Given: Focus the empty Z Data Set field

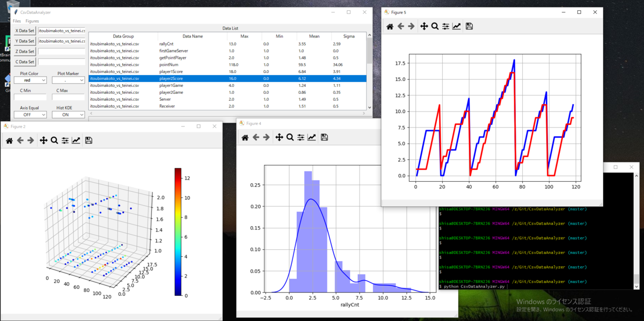Looking at the screenshot, I should click(61, 51).
